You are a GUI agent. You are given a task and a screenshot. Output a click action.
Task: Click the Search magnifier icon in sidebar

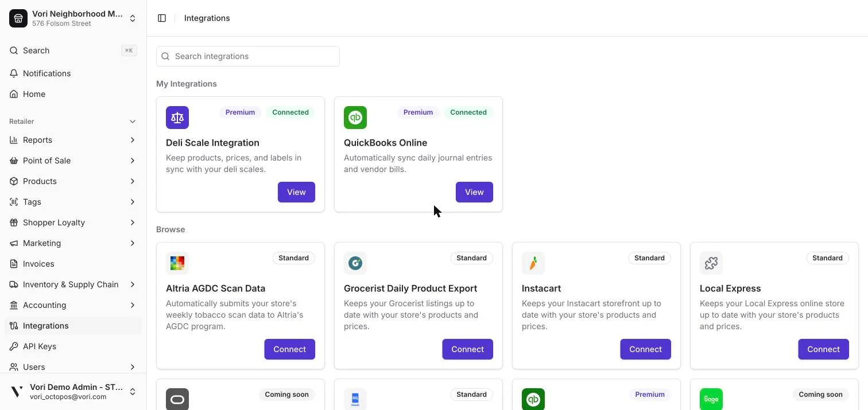point(14,50)
